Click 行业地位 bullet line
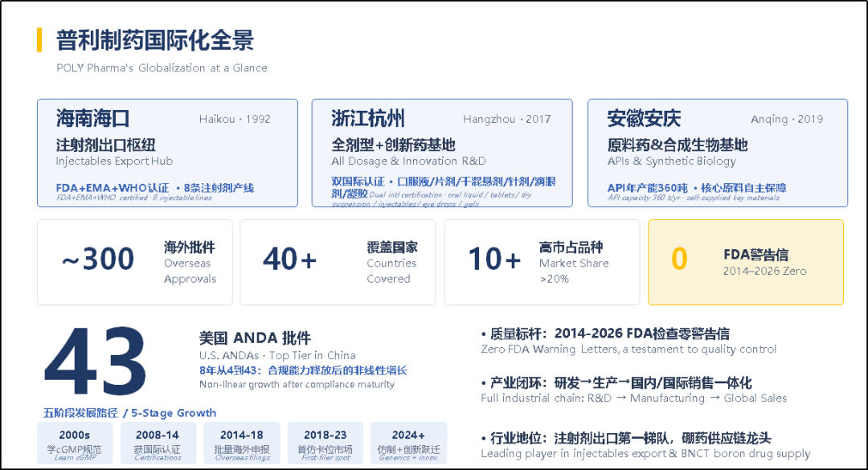This screenshot has width=868, height=470. point(625,439)
